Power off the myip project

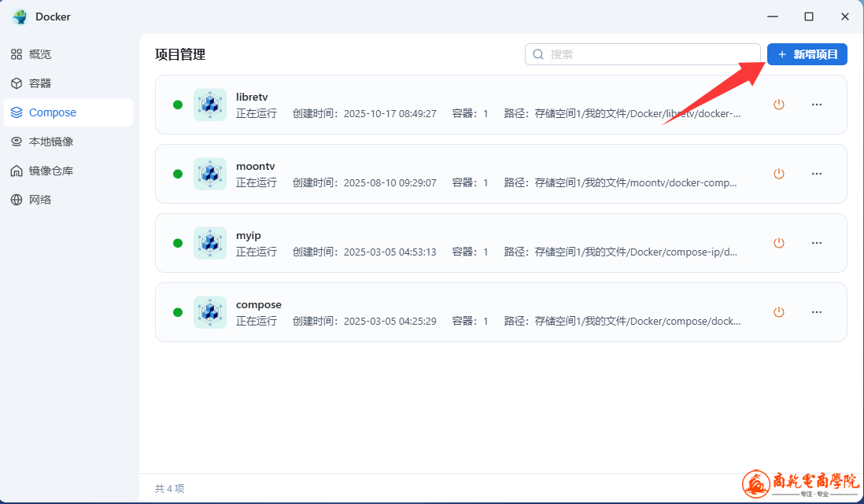[x=779, y=243]
